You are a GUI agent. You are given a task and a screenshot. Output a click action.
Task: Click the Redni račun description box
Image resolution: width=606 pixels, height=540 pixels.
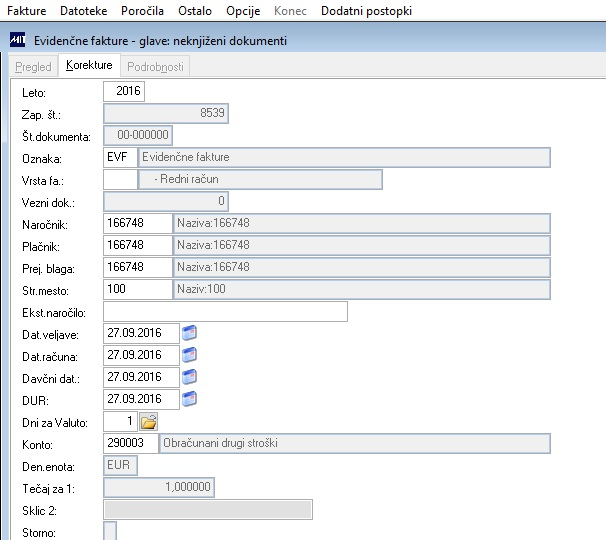point(260,179)
